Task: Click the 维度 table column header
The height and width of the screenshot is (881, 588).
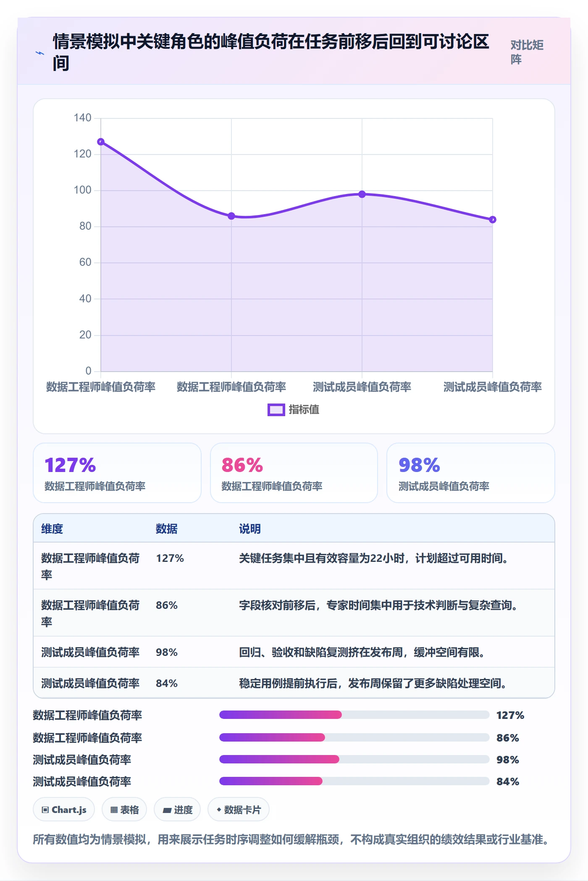Action: pyautogui.click(x=52, y=529)
